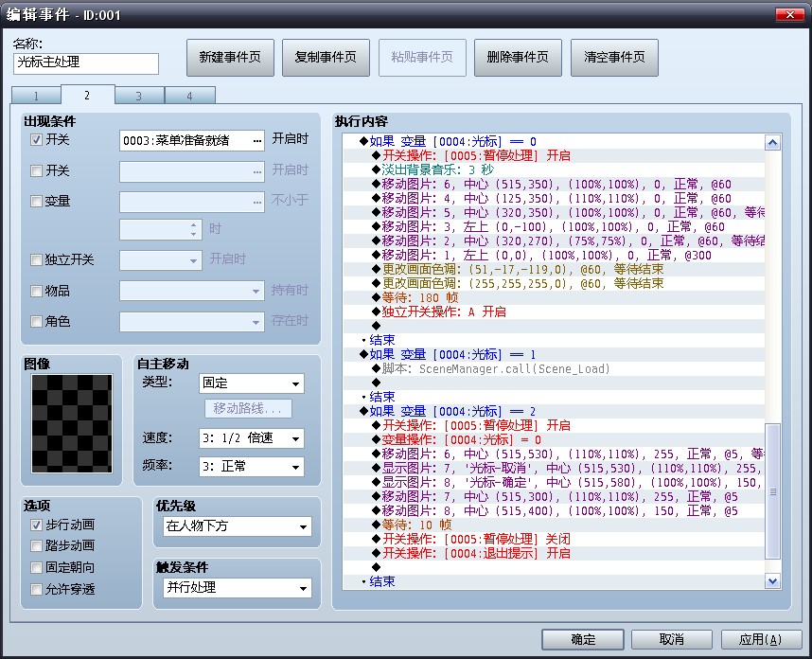Viewport: 812px width, 659px height.
Task: Open the 触发条件 dropdown 并行处理
Action: point(238,587)
